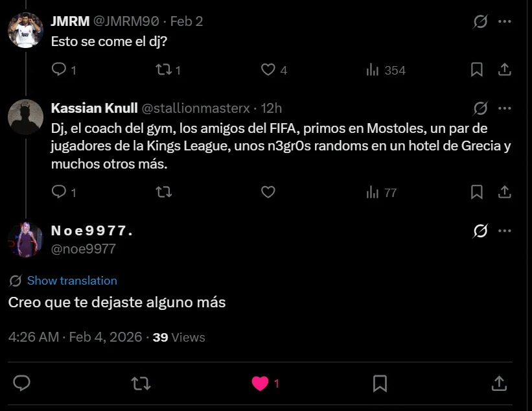532x411 pixels.
Task: Open the @noe9977 handle
Action: click(x=83, y=248)
